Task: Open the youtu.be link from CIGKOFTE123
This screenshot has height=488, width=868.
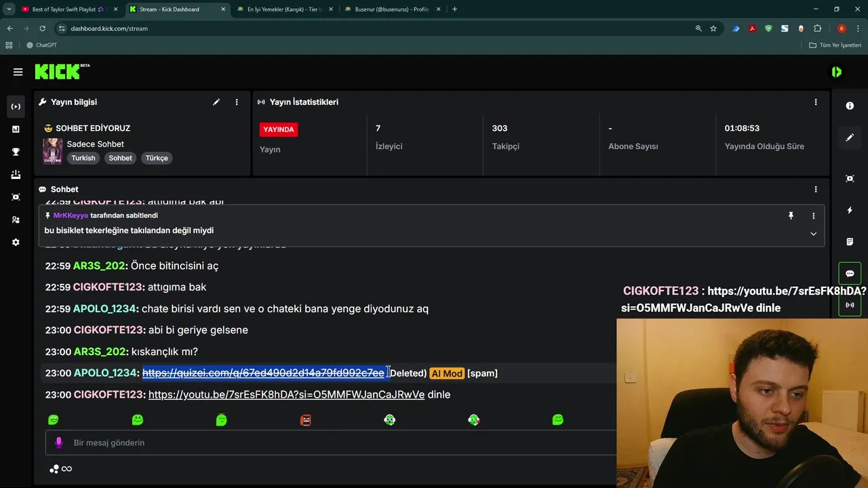Action: pos(286,394)
